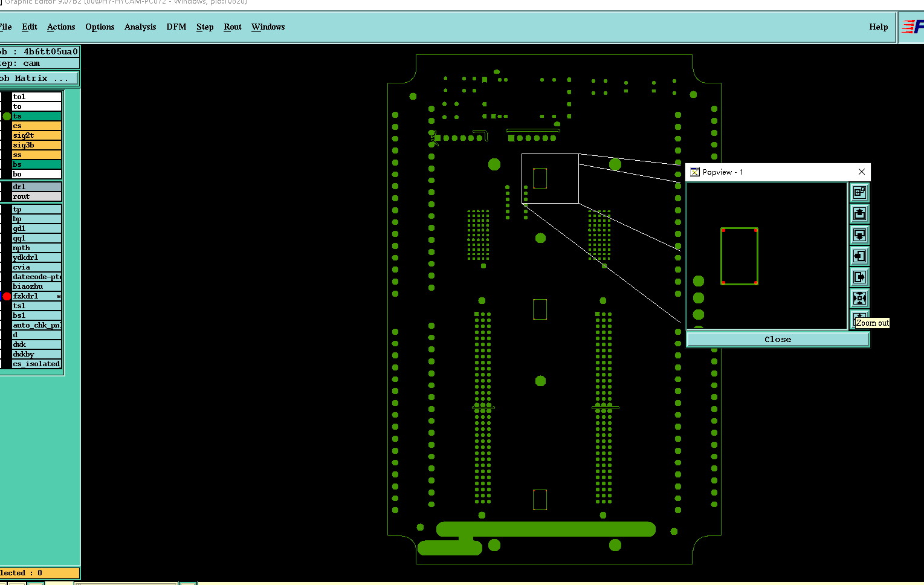Toggle display of layer to

point(37,106)
